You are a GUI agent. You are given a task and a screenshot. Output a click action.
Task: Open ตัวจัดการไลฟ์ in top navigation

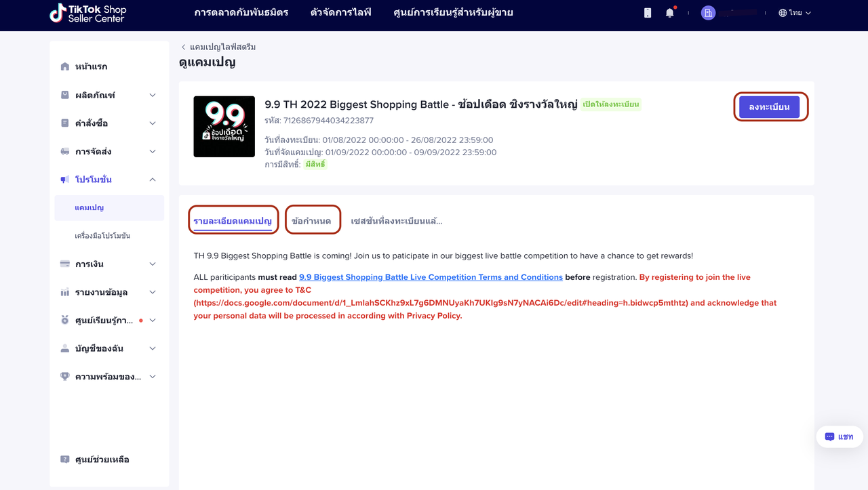tap(341, 13)
